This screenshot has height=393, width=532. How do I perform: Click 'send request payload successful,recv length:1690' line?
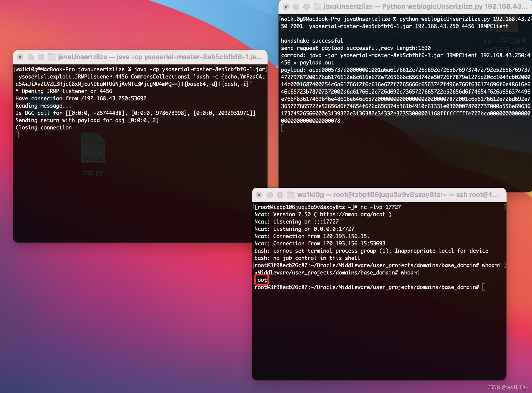[356, 48]
